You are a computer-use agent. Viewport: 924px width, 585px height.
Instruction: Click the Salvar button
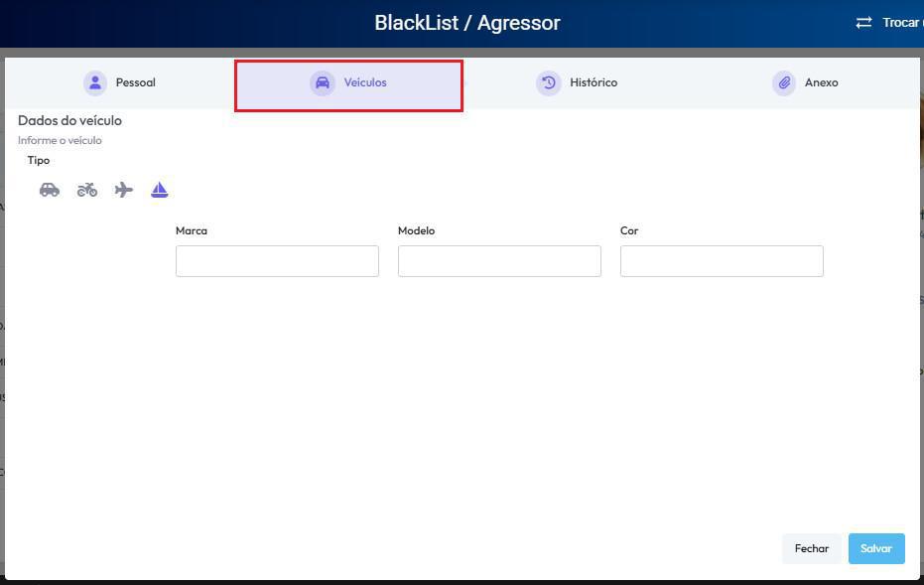876,549
